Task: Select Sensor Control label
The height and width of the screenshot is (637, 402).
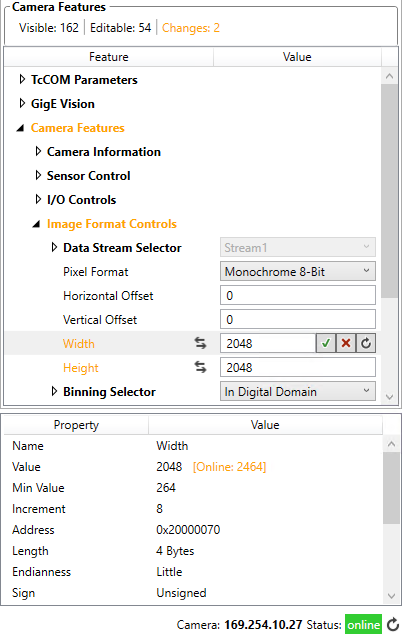Action: (89, 176)
